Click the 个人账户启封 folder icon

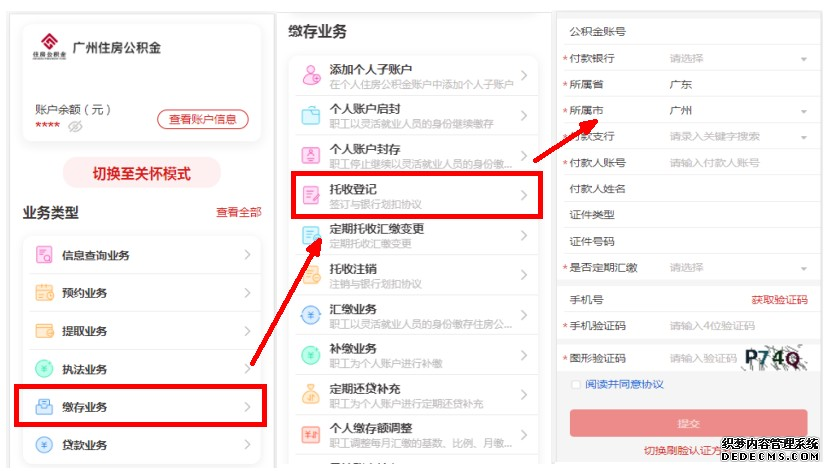[x=311, y=115]
